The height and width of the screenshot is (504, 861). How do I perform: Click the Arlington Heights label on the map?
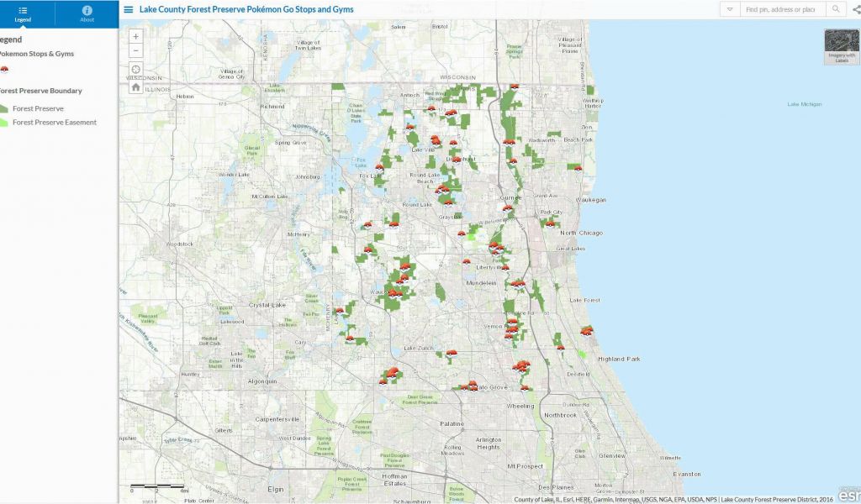click(x=489, y=444)
